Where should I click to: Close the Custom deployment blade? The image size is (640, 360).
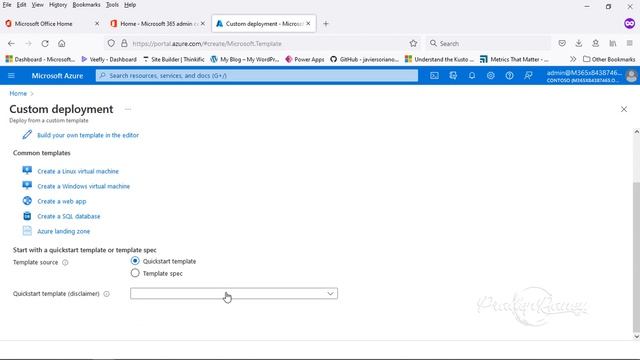click(624, 109)
